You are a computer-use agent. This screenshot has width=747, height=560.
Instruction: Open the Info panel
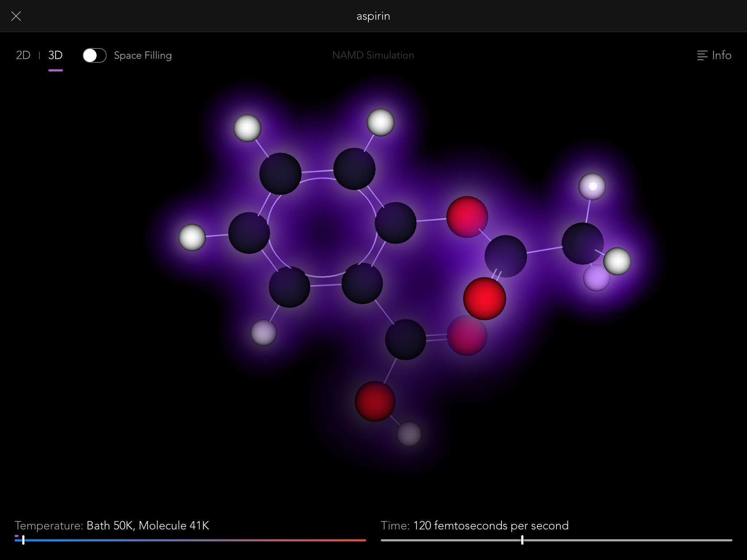click(714, 55)
